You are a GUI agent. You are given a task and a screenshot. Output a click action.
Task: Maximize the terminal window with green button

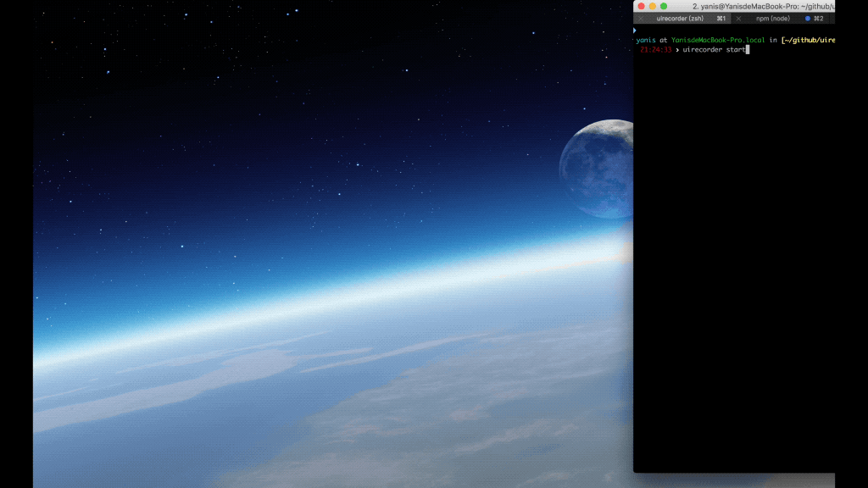tap(663, 6)
